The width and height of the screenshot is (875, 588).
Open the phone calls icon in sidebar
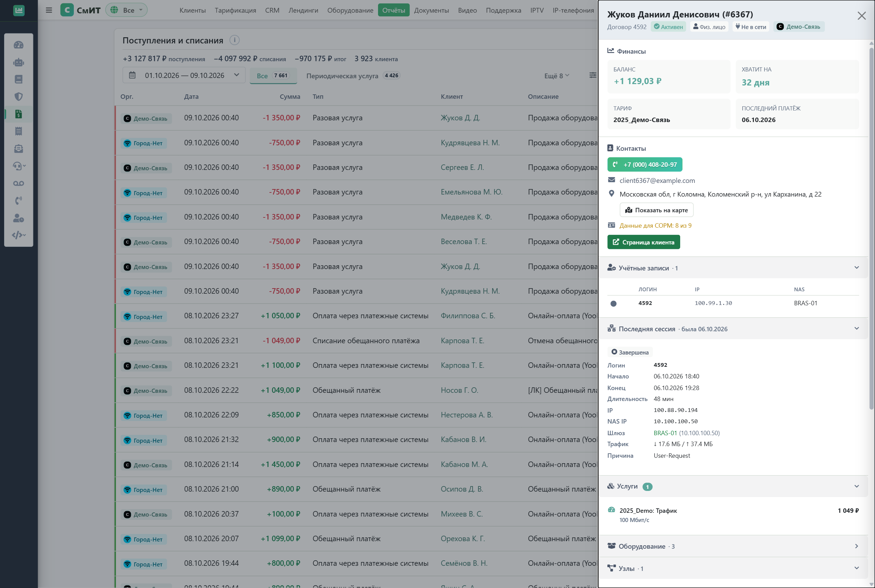click(x=18, y=201)
